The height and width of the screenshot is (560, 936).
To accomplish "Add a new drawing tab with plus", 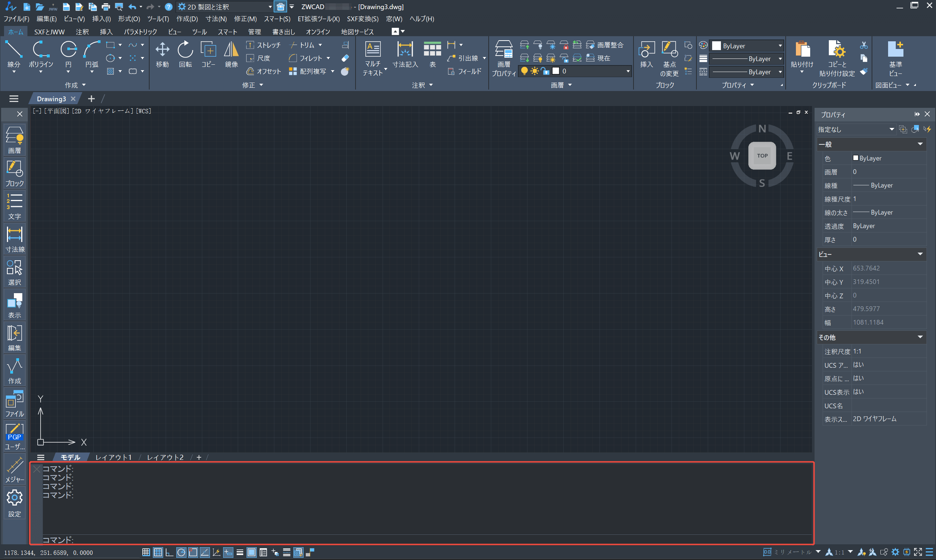I will pos(91,99).
